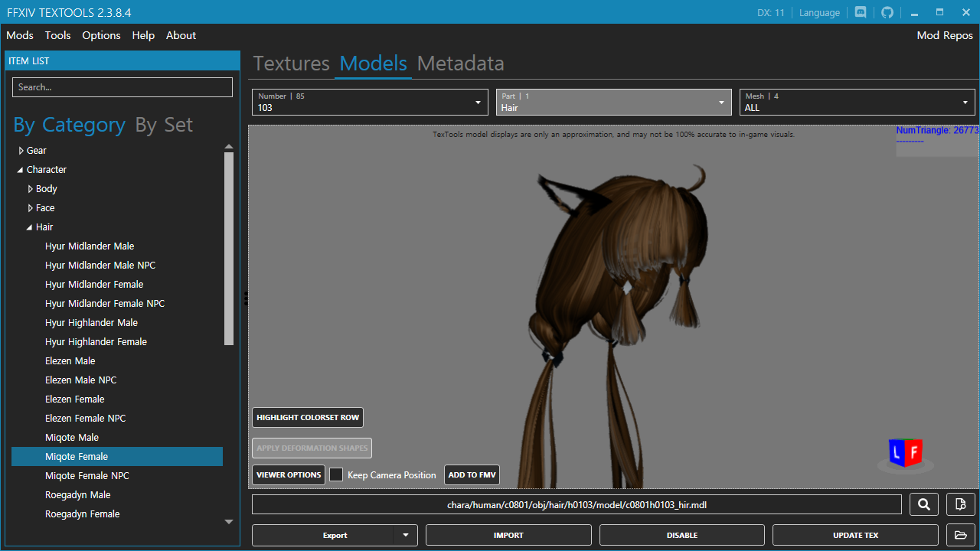Open the Part Hair dropdown
Viewport: 980px width, 551px height.
(x=613, y=102)
